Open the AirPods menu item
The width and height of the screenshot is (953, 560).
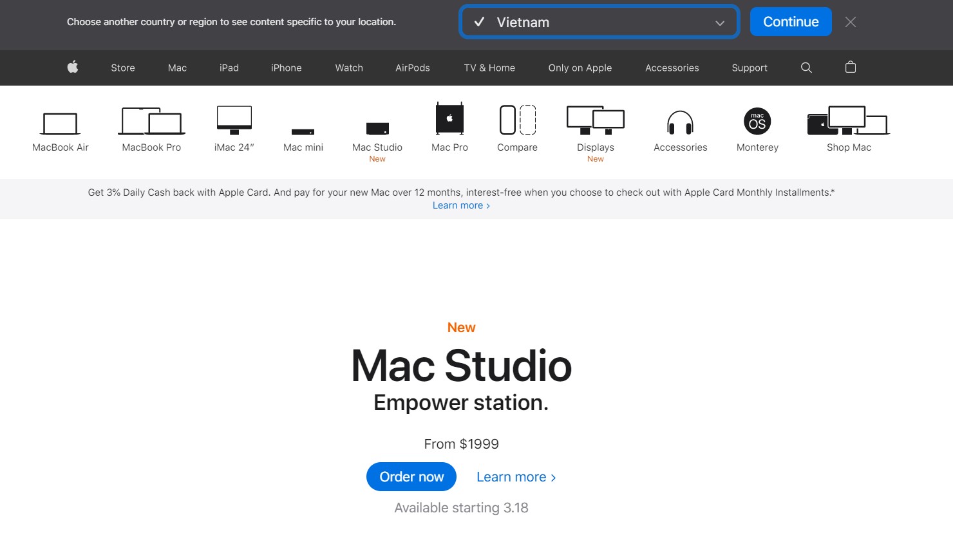pyautogui.click(x=413, y=68)
